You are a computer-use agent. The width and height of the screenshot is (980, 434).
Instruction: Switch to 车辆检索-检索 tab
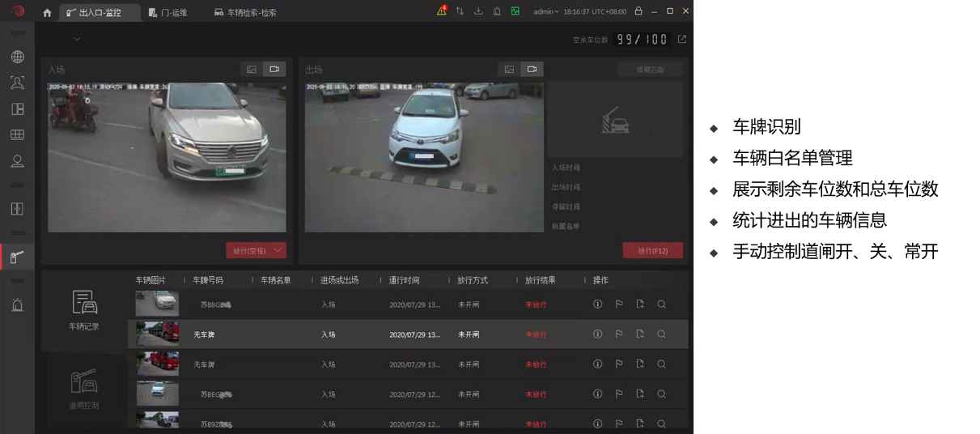coord(245,12)
